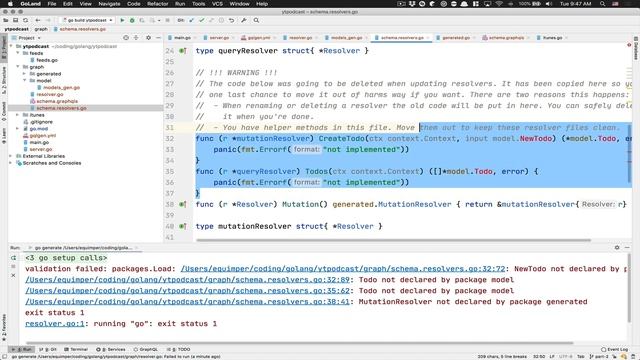Switch to main.go editor tab
The width and height of the screenshot is (640, 360).
coord(182,38)
